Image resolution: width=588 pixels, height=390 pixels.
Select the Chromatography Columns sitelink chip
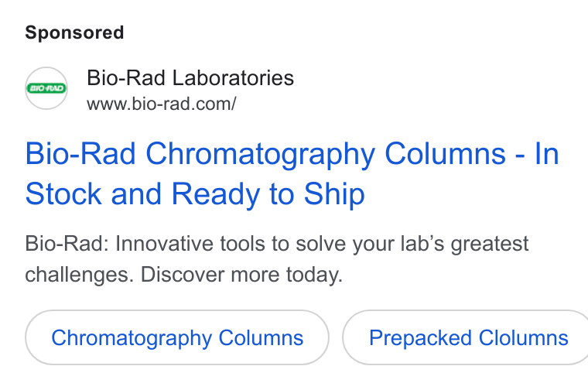click(177, 337)
